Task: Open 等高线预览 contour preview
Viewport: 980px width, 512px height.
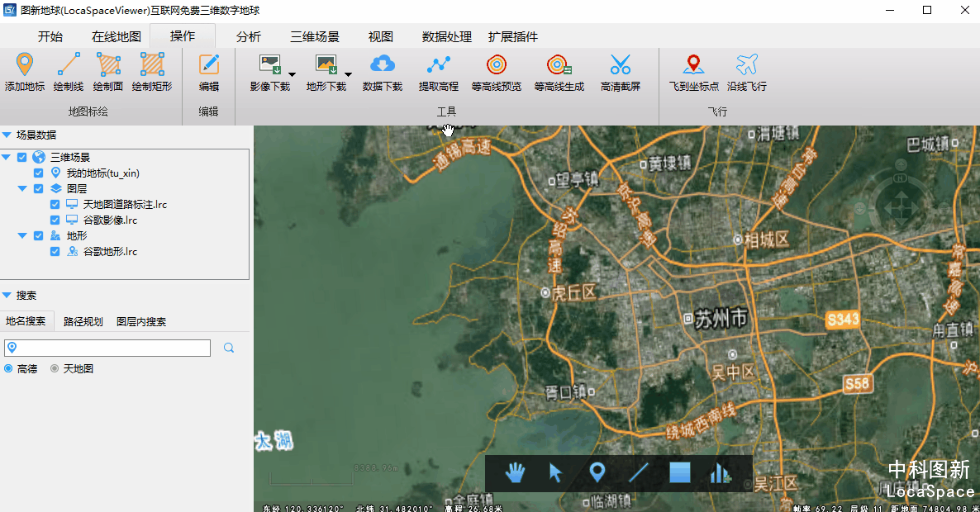Action: tap(497, 72)
